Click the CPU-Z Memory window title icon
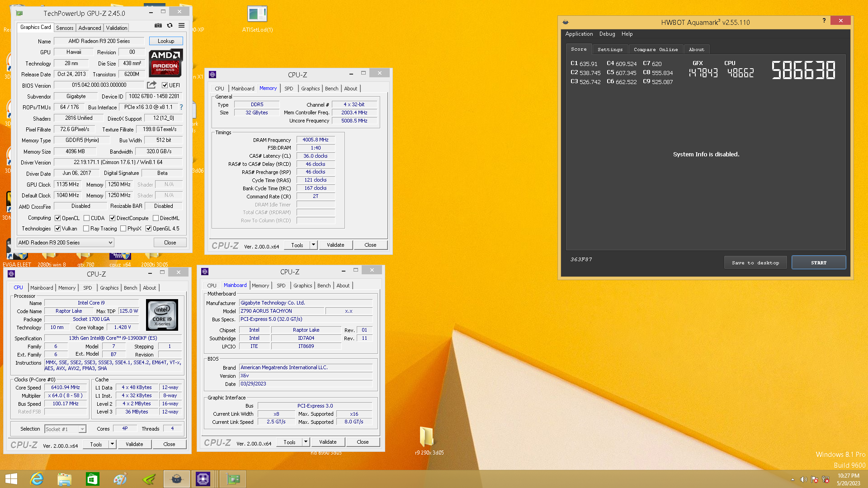Screen dimensions: 868x488 tap(212, 74)
